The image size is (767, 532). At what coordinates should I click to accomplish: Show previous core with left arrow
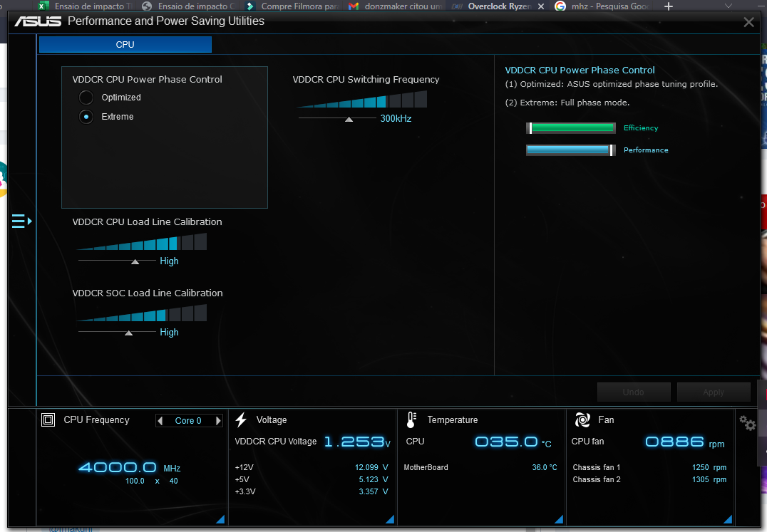[160, 421]
